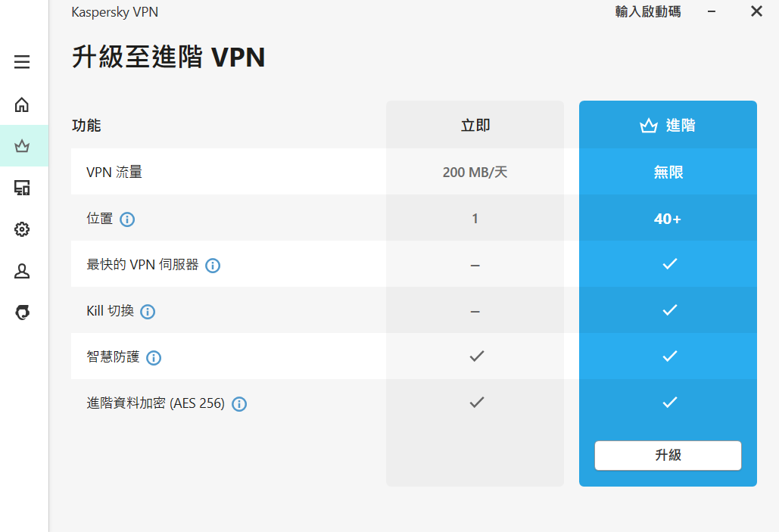The height and width of the screenshot is (532, 779).
Task: Click the 無限 VPN traffic value
Action: [x=668, y=173]
